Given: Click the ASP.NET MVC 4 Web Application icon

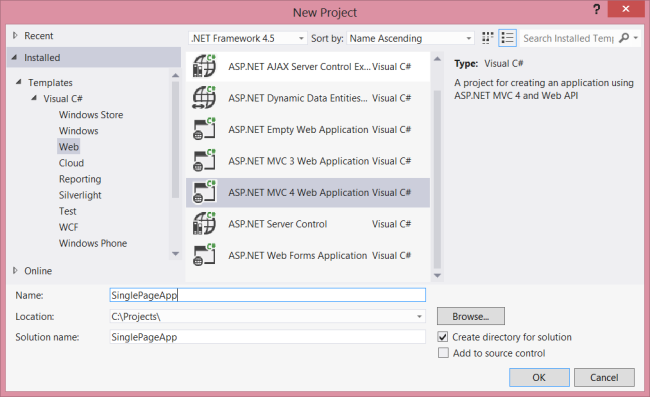Looking at the screenshot, I should coord(204,192).
